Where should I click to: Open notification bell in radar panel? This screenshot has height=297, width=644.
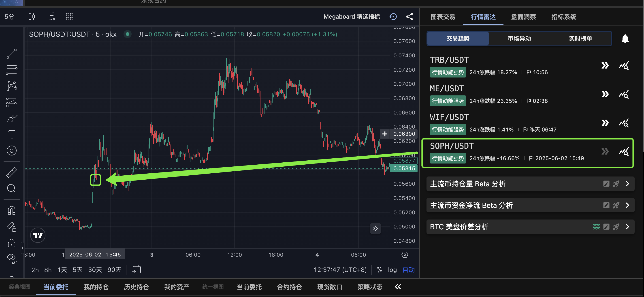(625, 39)
